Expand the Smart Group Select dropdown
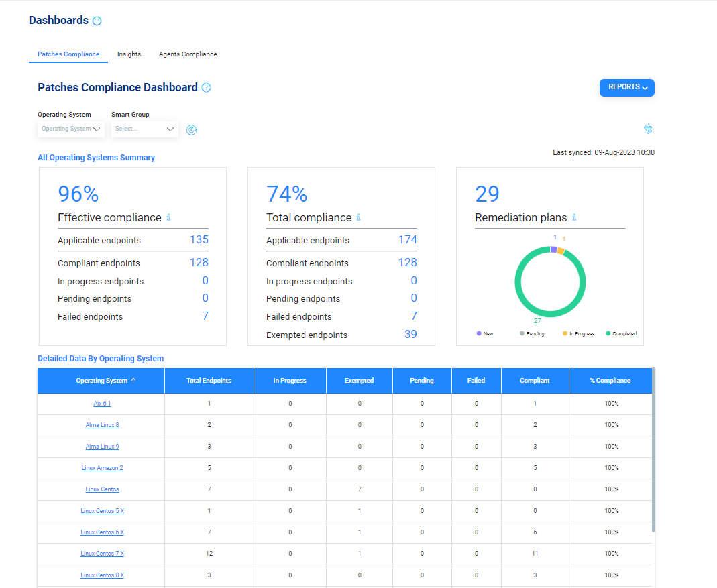 pyautogui.click(x=144, y=129)
